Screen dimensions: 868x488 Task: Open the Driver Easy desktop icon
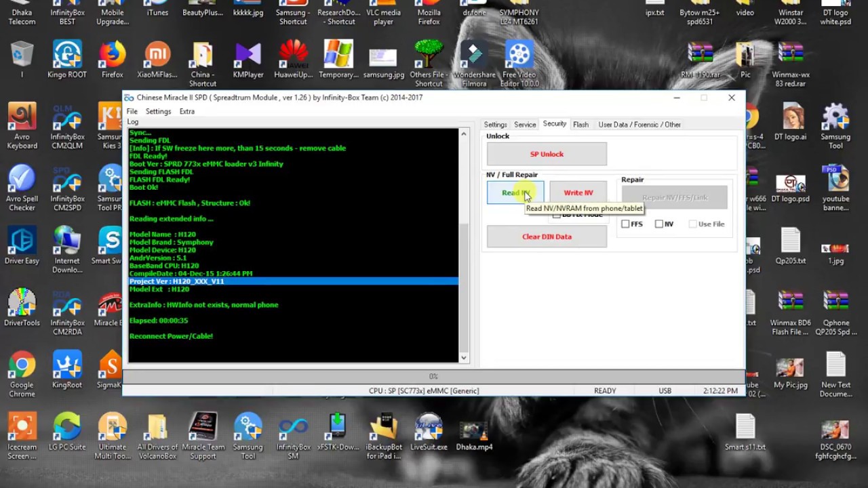tap(22, 245)
